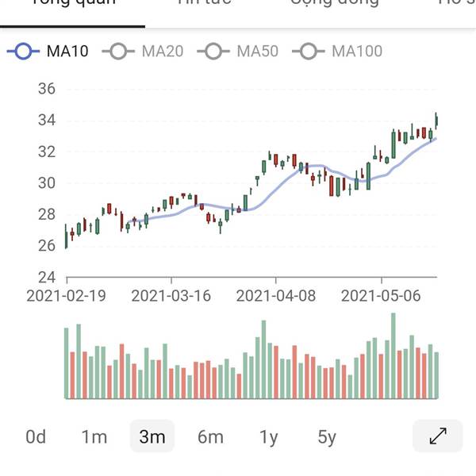Click the last candlestick on the chart
This screenshot has height=476, width=476.
pyautogui.click(x=436, y=121)
